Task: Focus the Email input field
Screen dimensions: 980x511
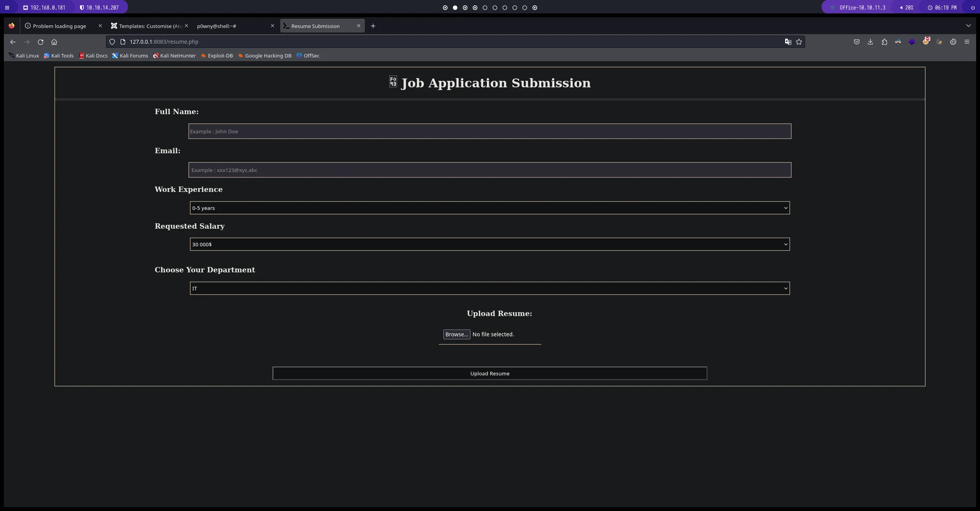Action: [490, 170]
